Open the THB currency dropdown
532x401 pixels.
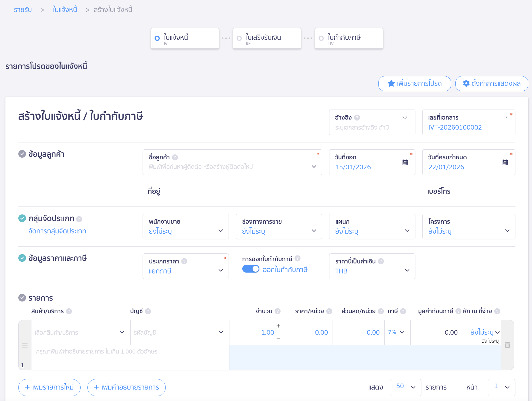tap(372, 267)
